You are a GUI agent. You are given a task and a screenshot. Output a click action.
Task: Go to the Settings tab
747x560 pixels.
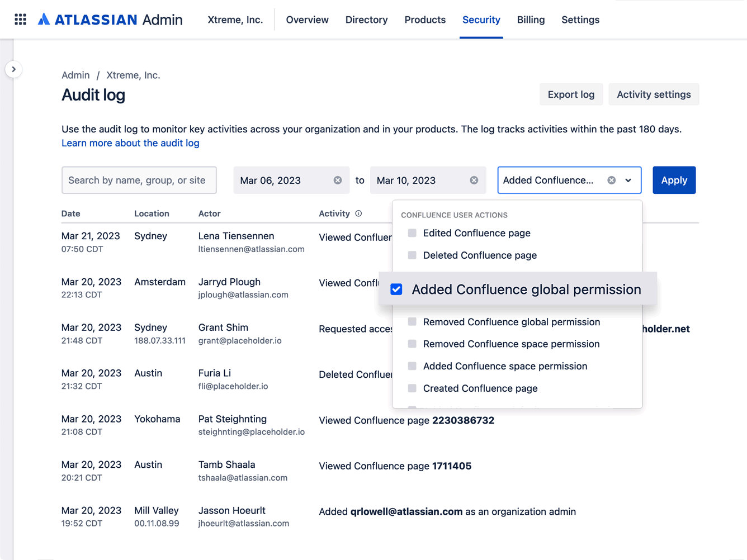(x=580, y=20)
